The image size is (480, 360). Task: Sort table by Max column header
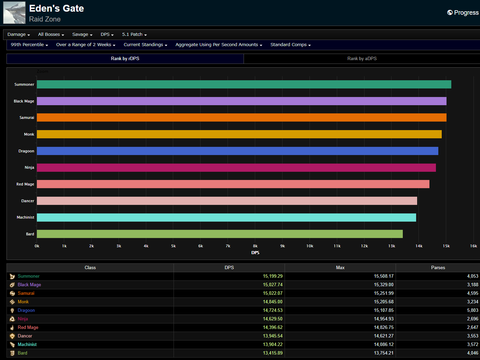point(340,268)
